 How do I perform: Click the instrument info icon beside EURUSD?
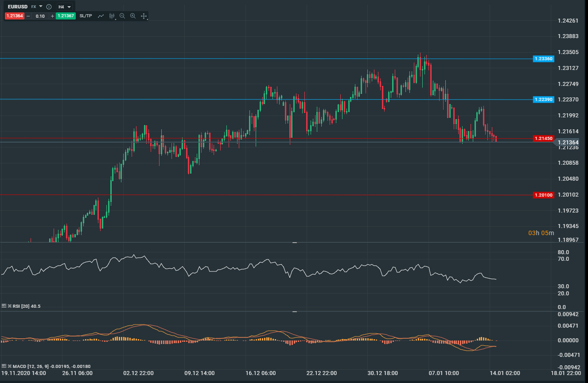[x=49, y=7]
